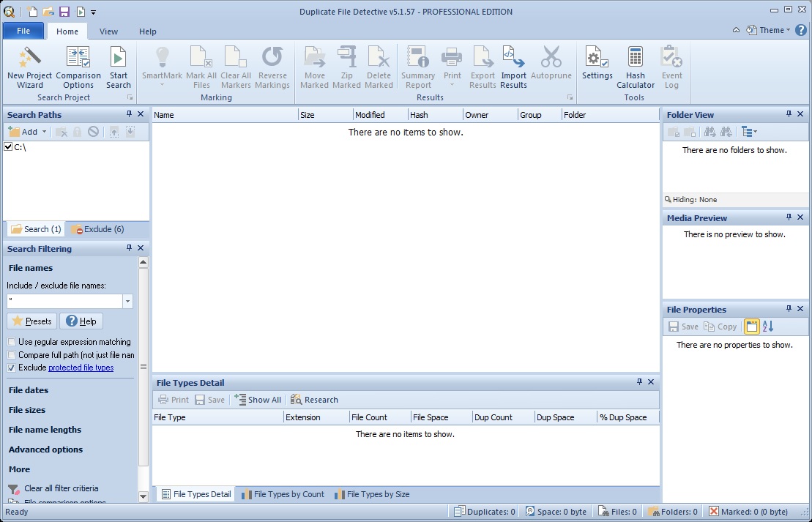Click the Reverse Markings icon

272,67
